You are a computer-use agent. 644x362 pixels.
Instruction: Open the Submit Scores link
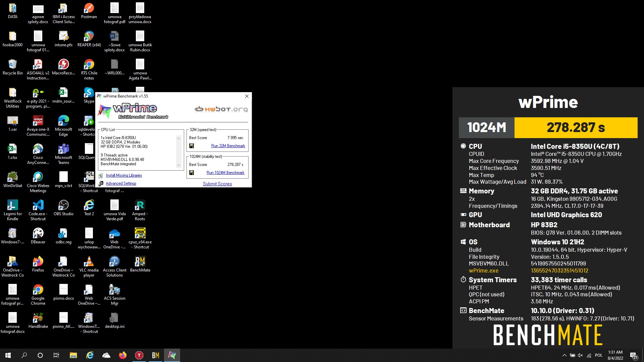point(217,184)
